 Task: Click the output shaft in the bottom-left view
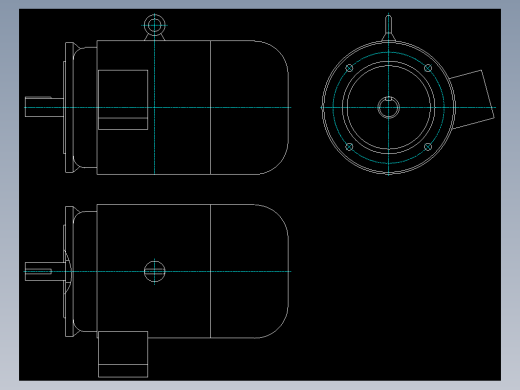click(x=45, y=271)
